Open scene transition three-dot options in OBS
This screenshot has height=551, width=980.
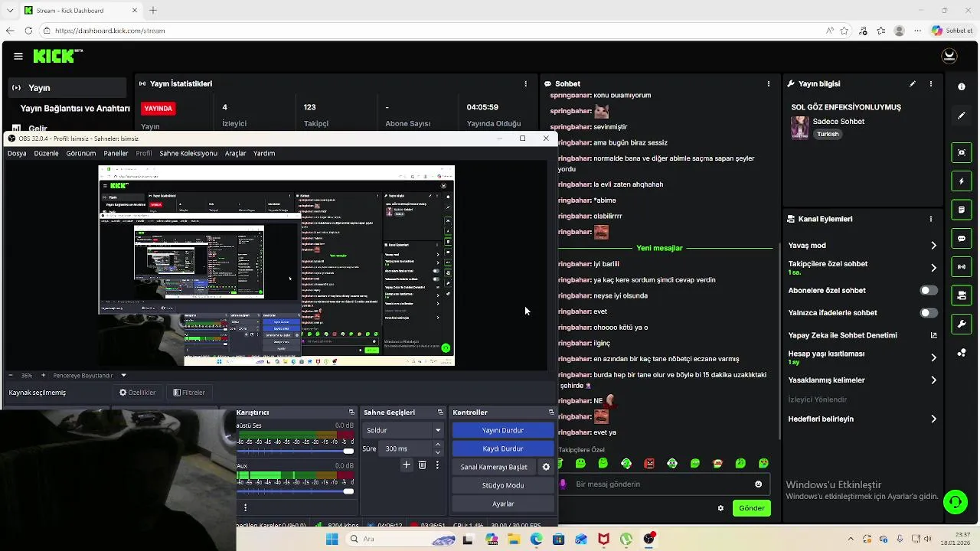(x=437, y=465)
